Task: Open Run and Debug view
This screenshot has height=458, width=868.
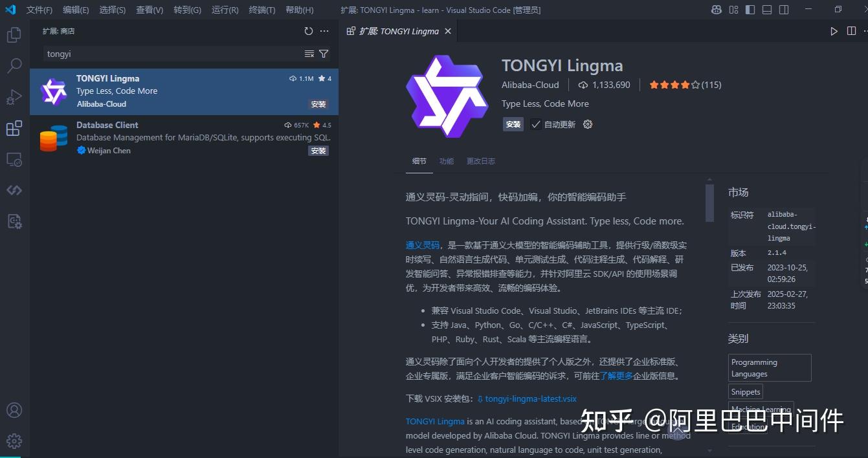Action: tap(14, 97)
